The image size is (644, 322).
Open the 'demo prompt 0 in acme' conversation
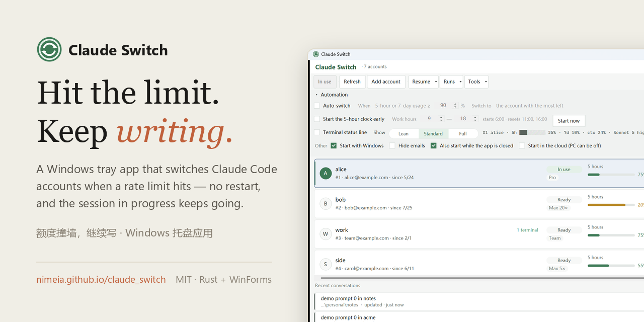pyautogui.click(x=479, y=317)
